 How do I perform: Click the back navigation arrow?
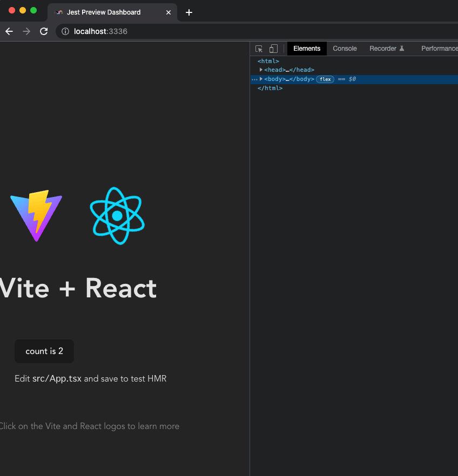click(9, 31)
